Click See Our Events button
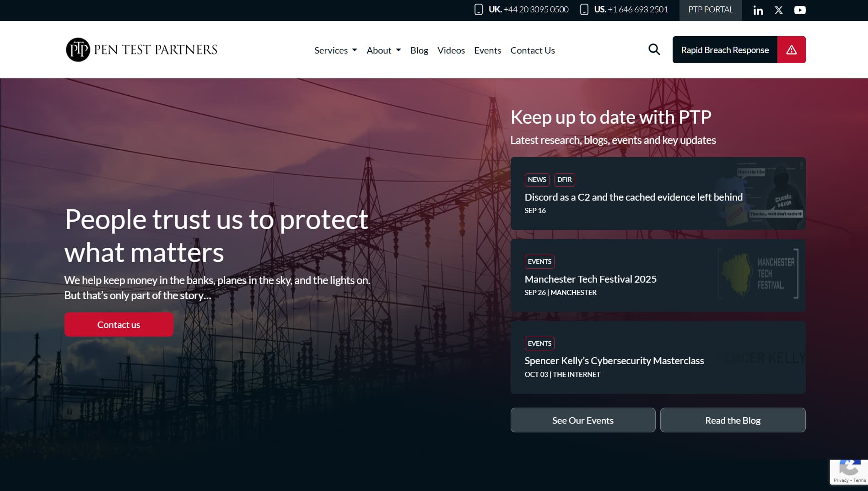Screen dimensions: 868x491 click(x=582, y=420)
